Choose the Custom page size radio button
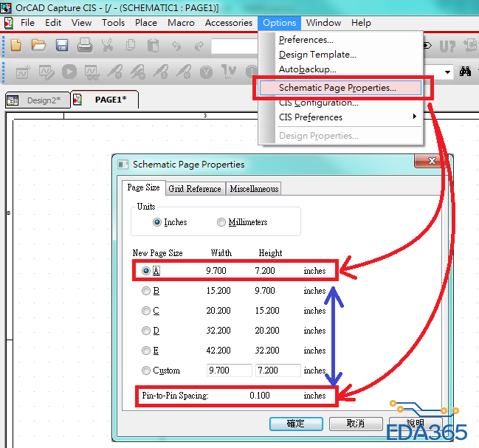 click(146, 371)
